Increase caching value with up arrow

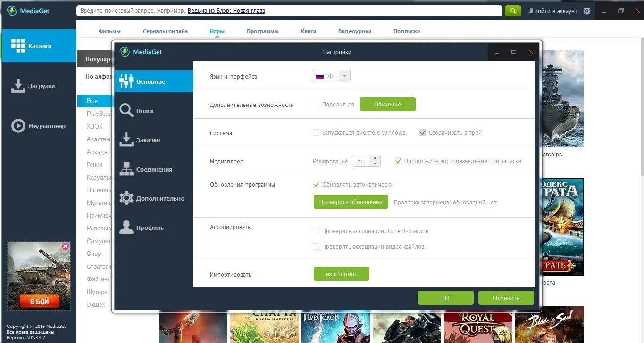click(375, 158)
